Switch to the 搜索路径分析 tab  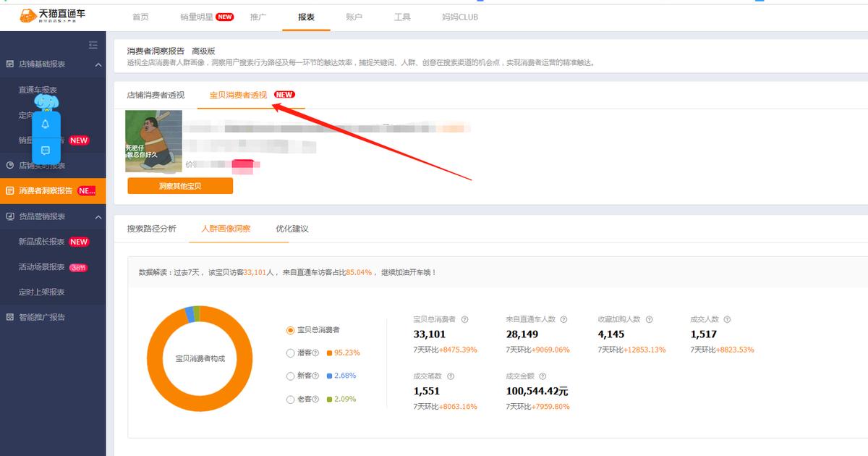pyautogui.click(x=151, y=229)
